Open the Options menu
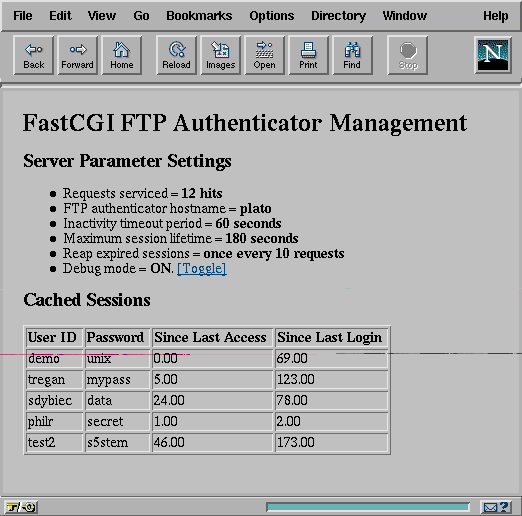The image size is (522, 516). [272, 16]
